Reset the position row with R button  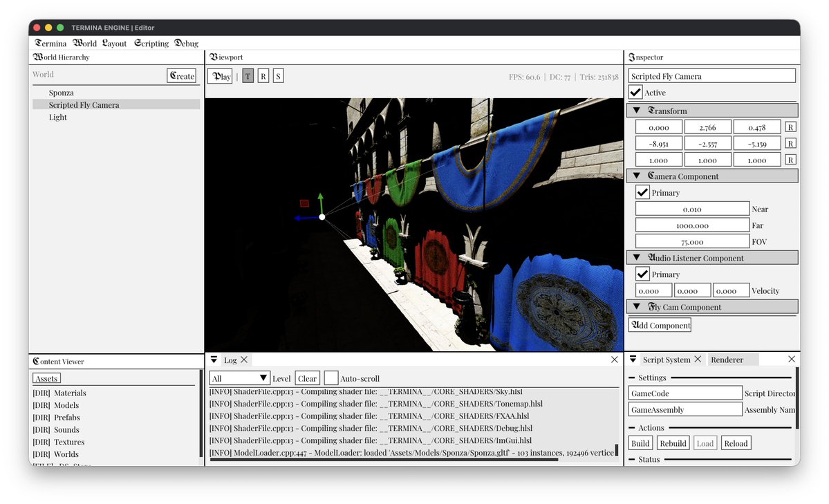pyautogui.click(x=790, y=127)
